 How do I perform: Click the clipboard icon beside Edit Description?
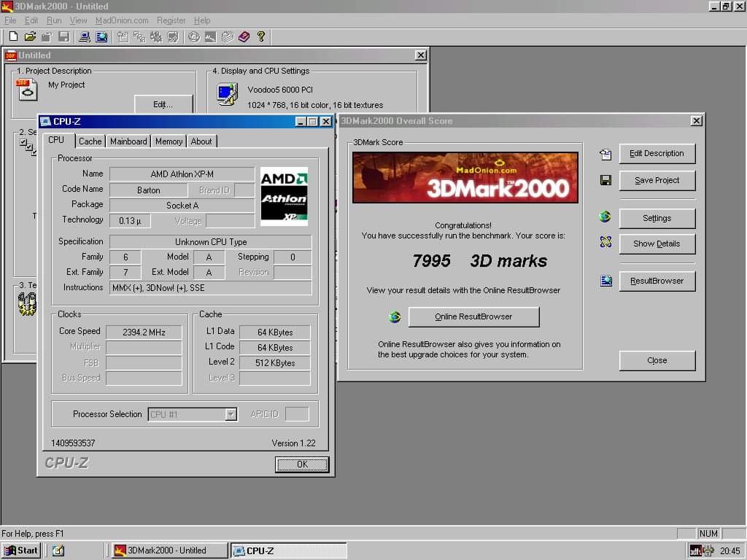pos(605,154)
